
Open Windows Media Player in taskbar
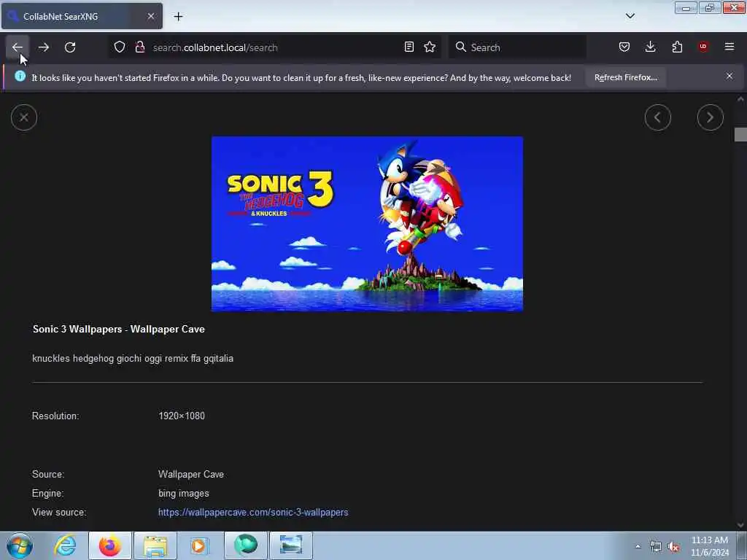[x=200, y=545]
